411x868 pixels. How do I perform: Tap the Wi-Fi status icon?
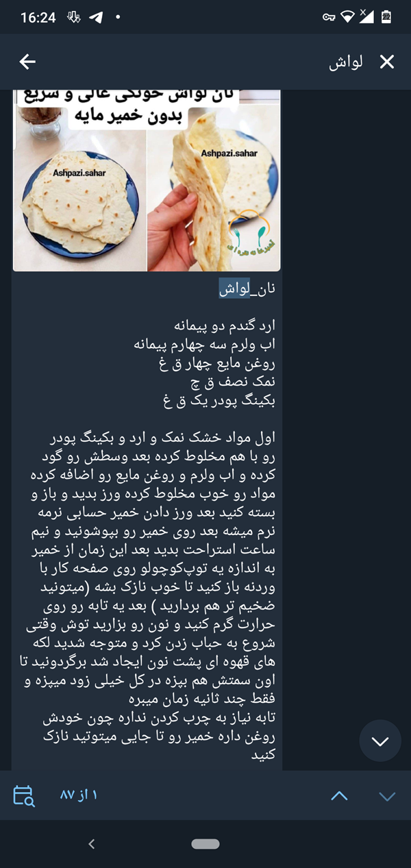coord(349,18)
